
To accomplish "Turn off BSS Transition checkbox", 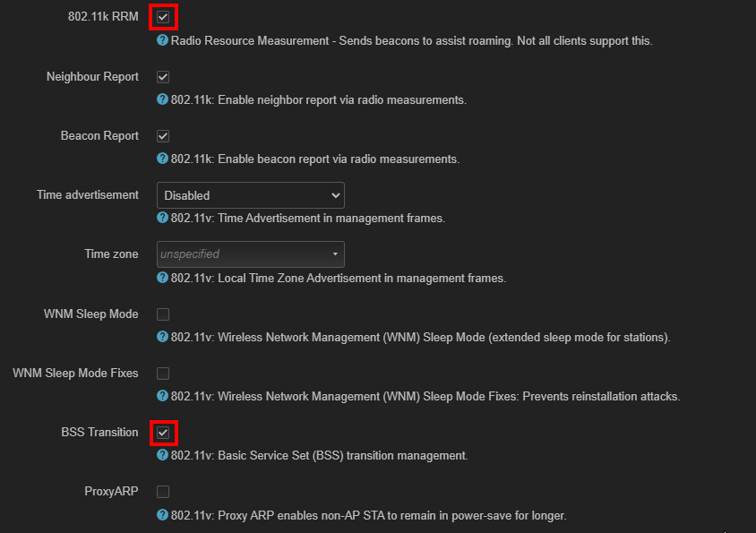I will click(x=163, y=433).
